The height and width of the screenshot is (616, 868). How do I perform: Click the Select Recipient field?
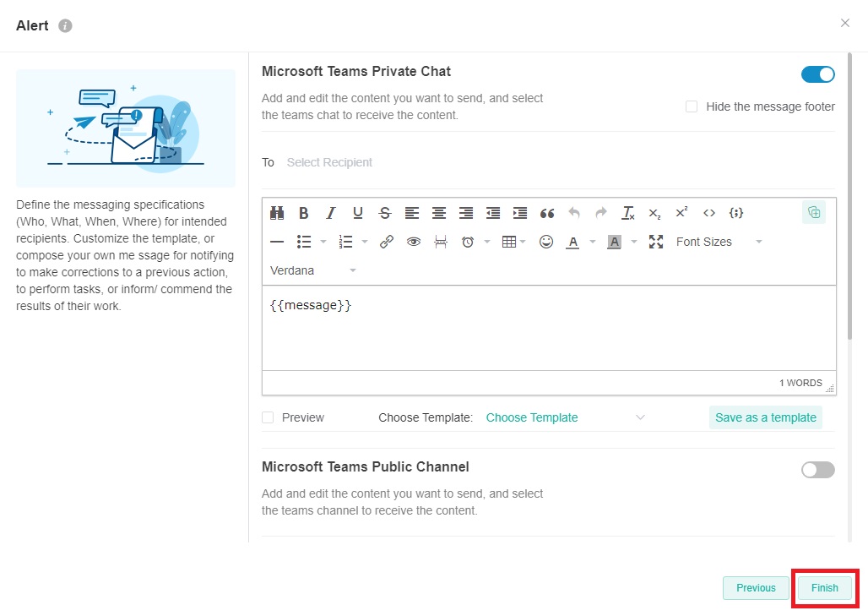(329, 162)
